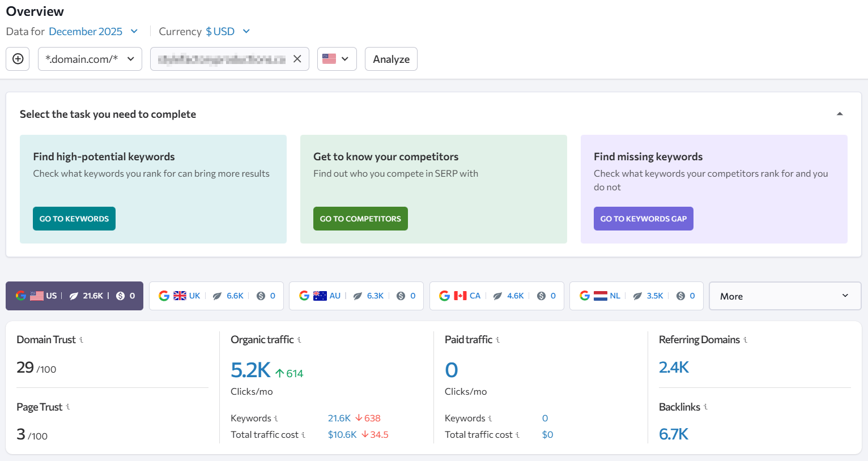
Task: Click GO TO KEYWORDS GAP
Action: point(643,219)
